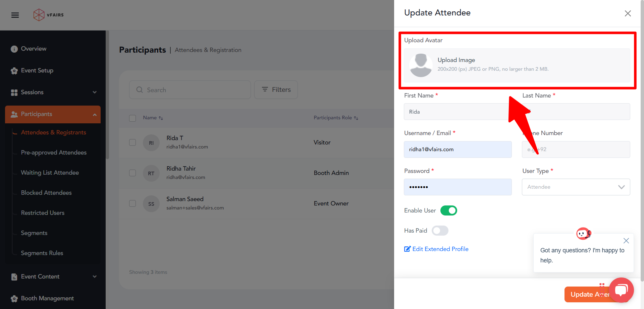Image resolution: width=644 pixels, height=309 pixels.
Task: Open the hamburger navigation menu
Action: point(15,15)
